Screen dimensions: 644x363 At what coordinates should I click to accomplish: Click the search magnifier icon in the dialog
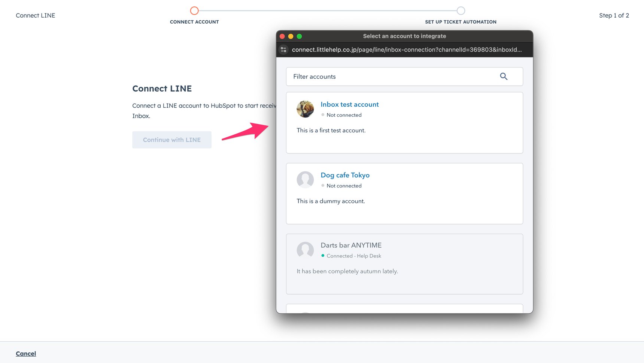503,76
